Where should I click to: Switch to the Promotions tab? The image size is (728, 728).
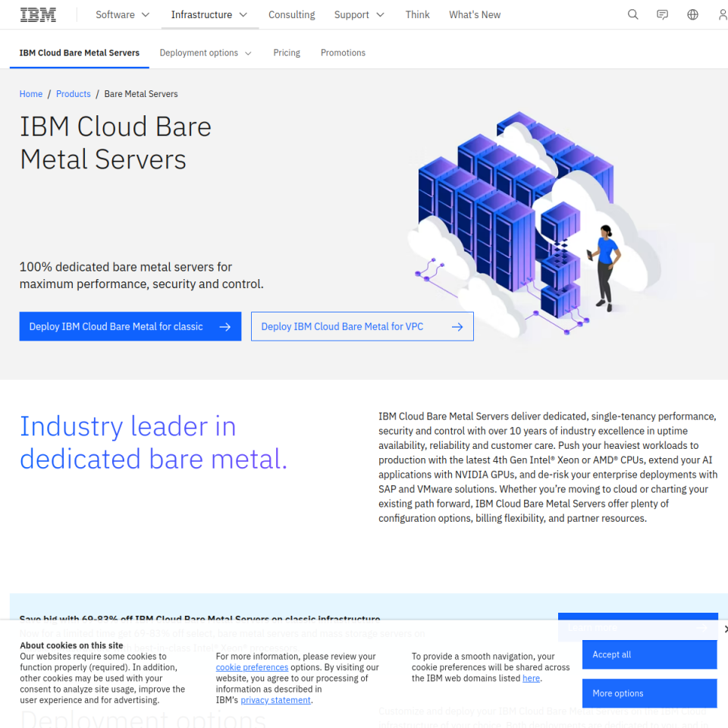[x=343, y=53]
